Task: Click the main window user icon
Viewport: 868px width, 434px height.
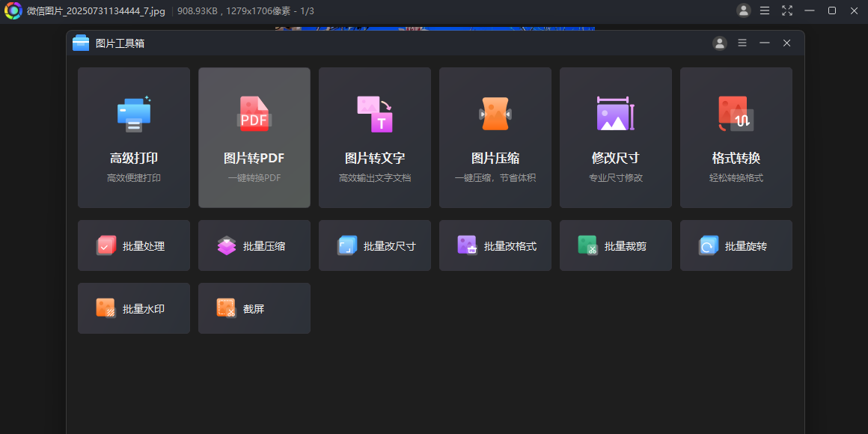Action: (743, 10)
